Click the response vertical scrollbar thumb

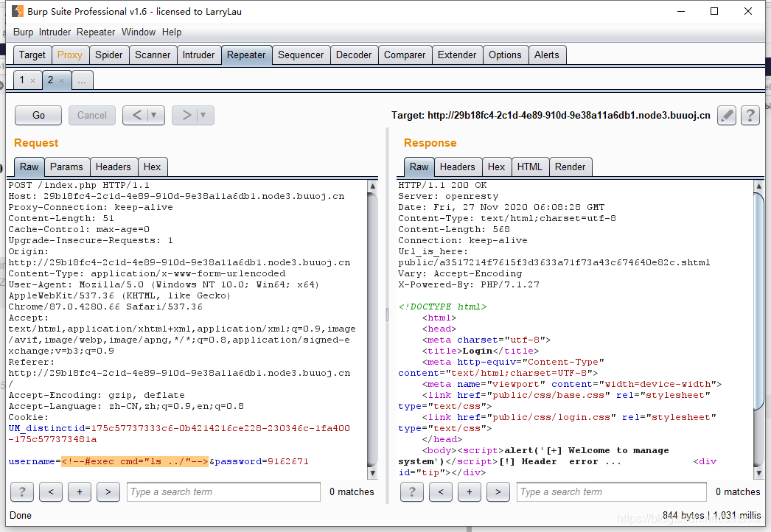(758, 300)
